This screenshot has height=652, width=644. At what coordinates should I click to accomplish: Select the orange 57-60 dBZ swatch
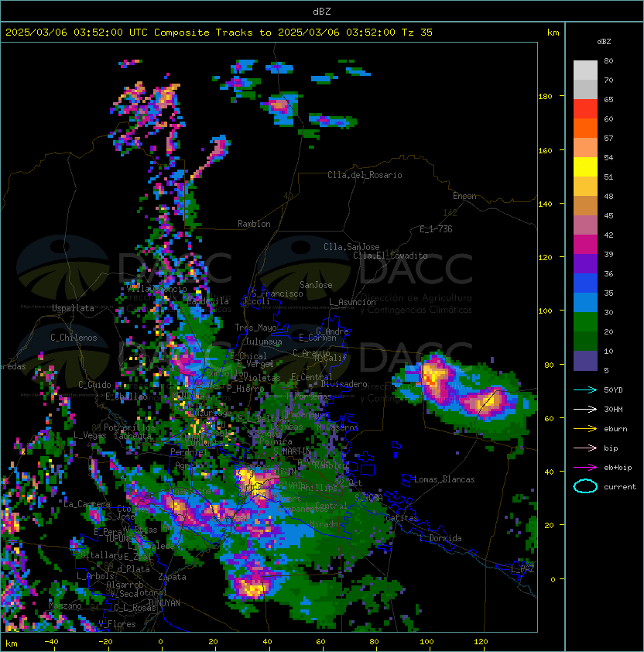tap(585, 128)
